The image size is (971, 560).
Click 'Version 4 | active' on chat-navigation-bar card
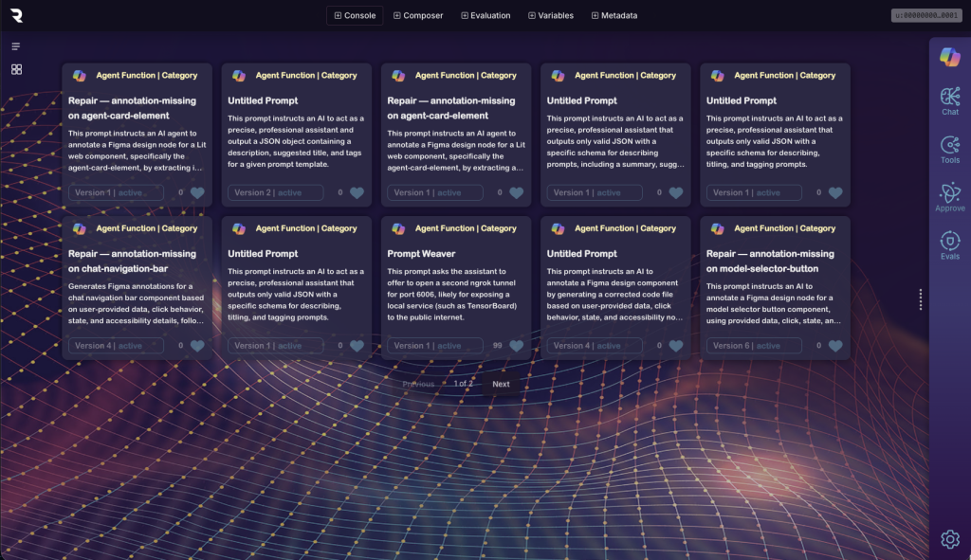116,346
